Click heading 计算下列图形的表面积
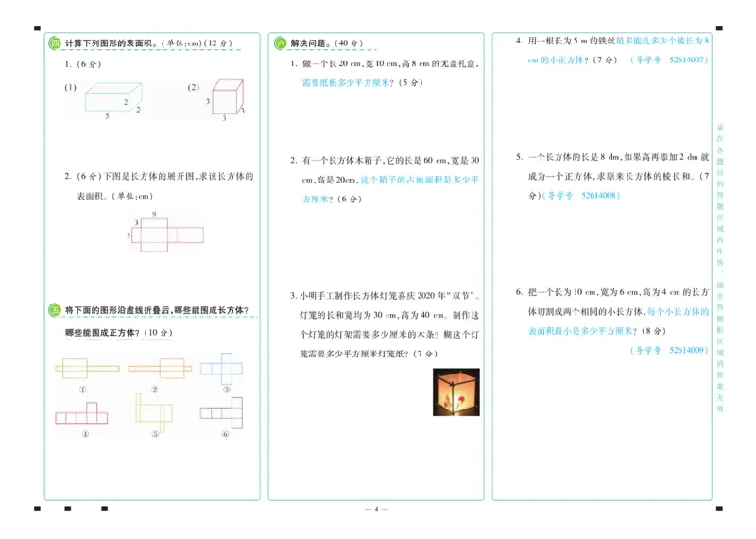The height and width of the screenshot is (539, 756). [109, 43]
